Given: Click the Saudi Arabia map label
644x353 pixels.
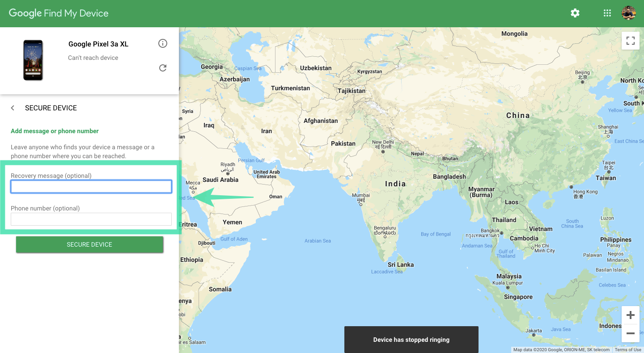Looking at the screenshot, I should (220, 180).
